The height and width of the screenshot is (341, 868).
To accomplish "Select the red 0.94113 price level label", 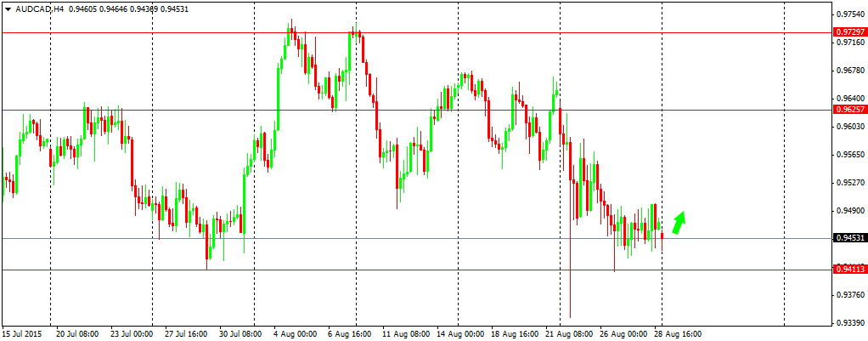I will pyautogui.click(x=849, y=270).
